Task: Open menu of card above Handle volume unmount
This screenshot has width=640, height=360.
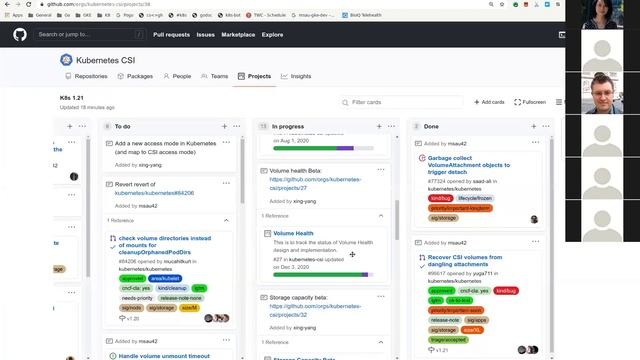Action: (x=226, y=340)
